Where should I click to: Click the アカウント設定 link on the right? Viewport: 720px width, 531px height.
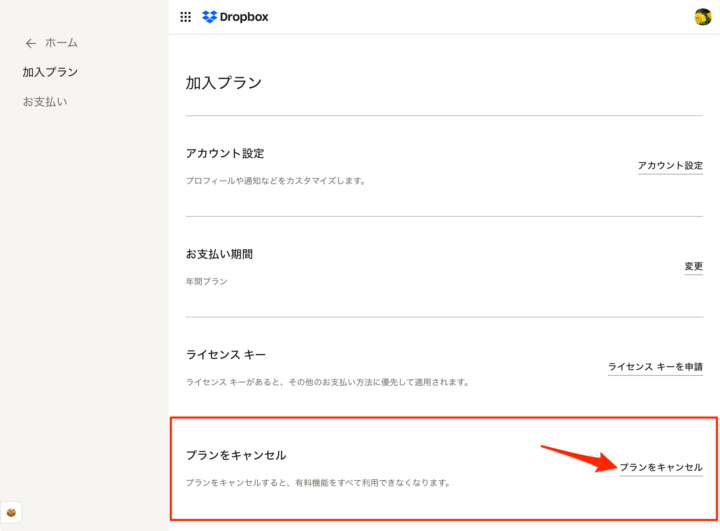point(670,166)
